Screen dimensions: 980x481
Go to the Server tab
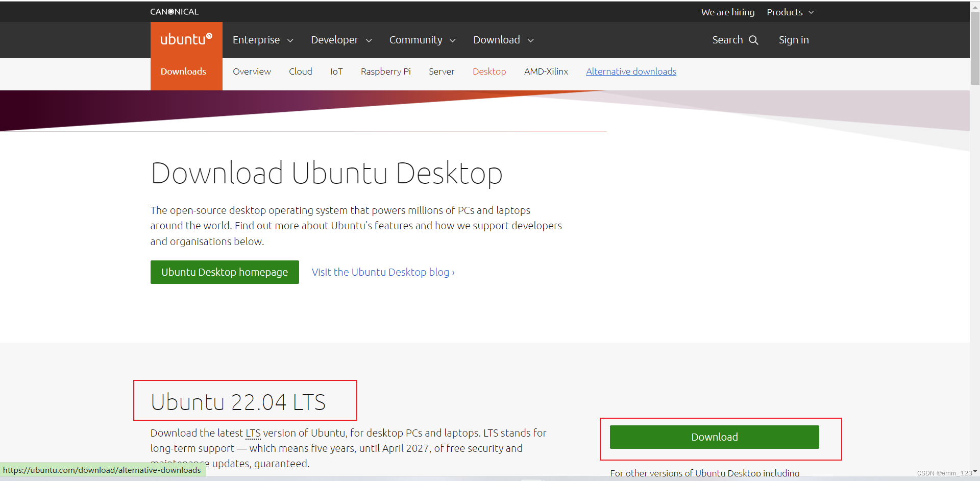[x=442, y=71]
